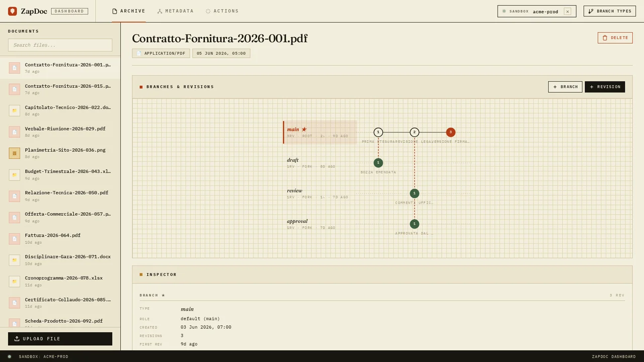Select approval branch revision node
The height and width of the screenshot is (362, 644).
coord(415,224)
